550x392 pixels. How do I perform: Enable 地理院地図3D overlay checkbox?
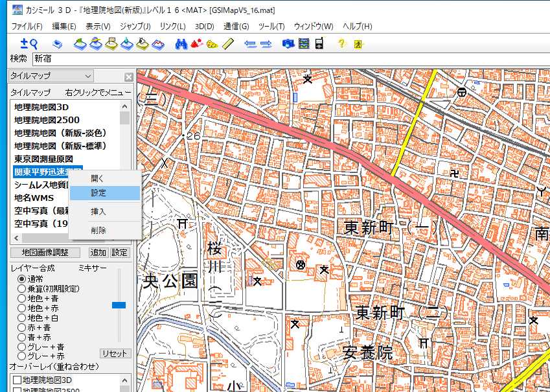point(17,380)
